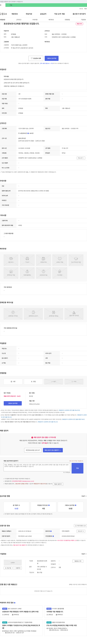The height and width of the screenshot is (644, 87).
Task: Click the 채용정보 이력 button
Action: tap(78, 561)
